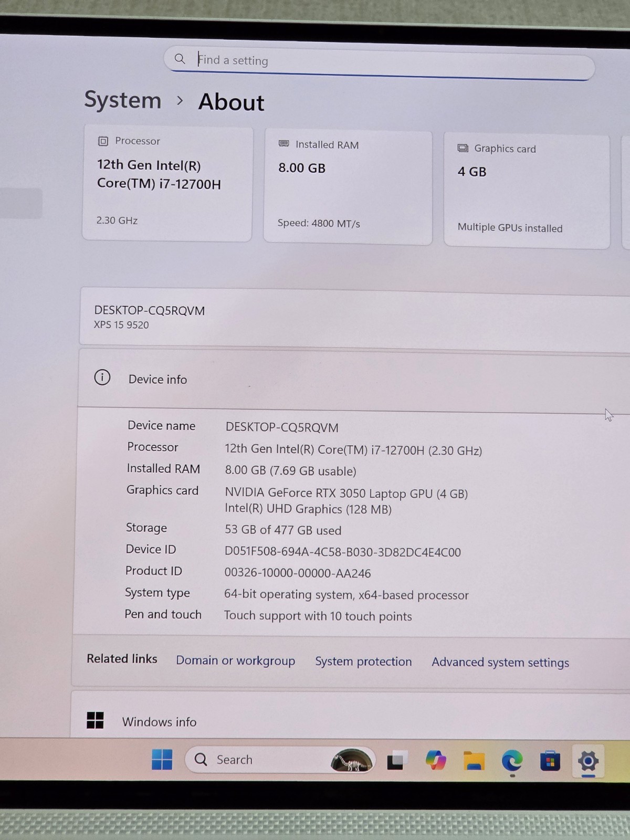Viewport: 630px width, 840px height.
Task: Open Microsoft Edge from the taskbar
Action: (512, 761)
